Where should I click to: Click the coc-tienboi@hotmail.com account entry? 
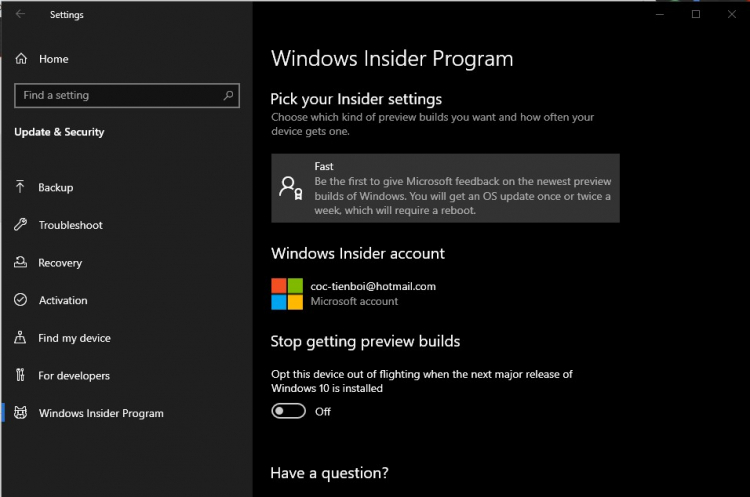[x=373, y=286]
